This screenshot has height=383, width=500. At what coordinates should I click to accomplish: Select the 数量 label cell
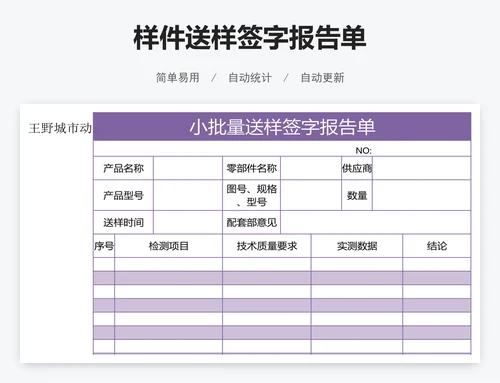click(357, 195)
